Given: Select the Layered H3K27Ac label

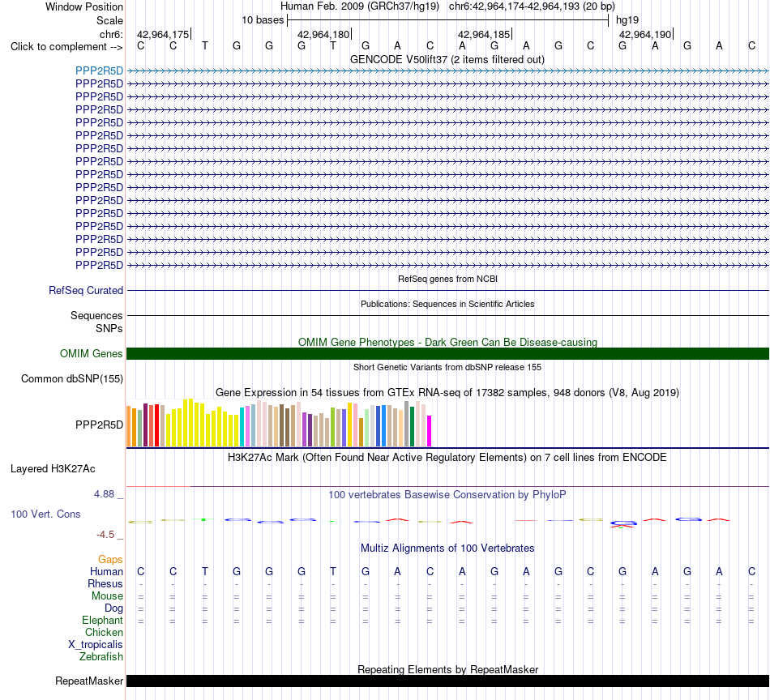Looking at the screenshot, I should point(53,469).
